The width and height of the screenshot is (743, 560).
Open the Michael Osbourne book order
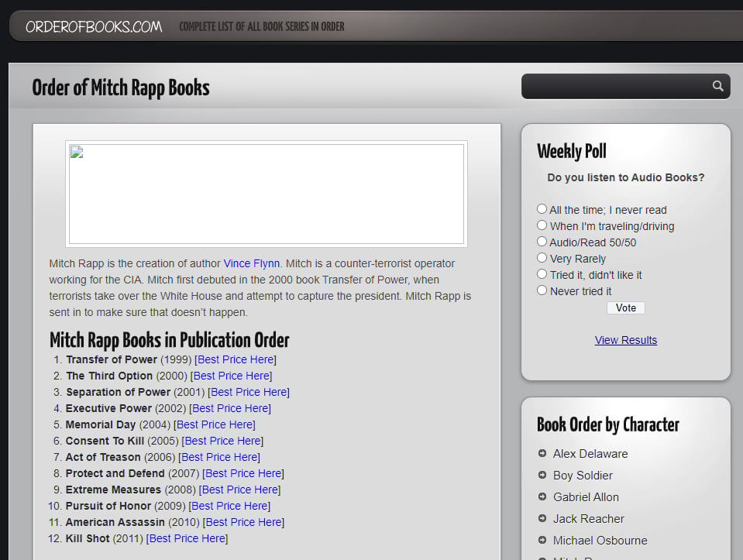pos(600,541)
